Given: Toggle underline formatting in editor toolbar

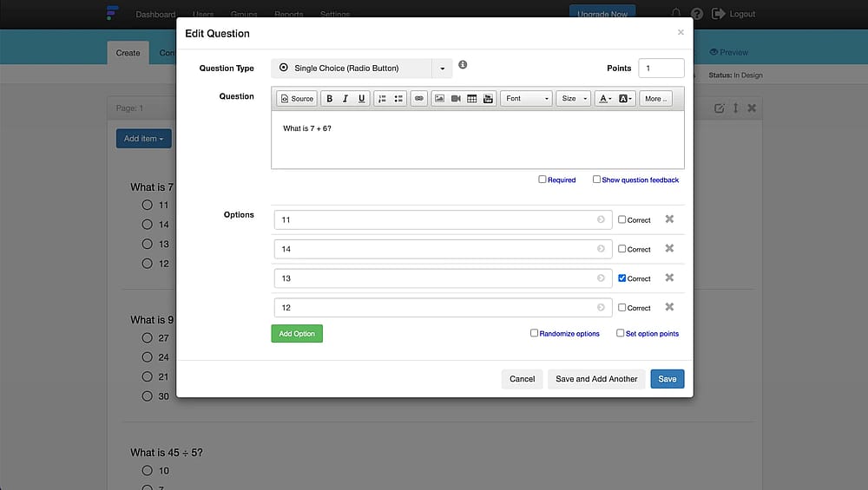Looking at the screenshot, I should [361, 99].
